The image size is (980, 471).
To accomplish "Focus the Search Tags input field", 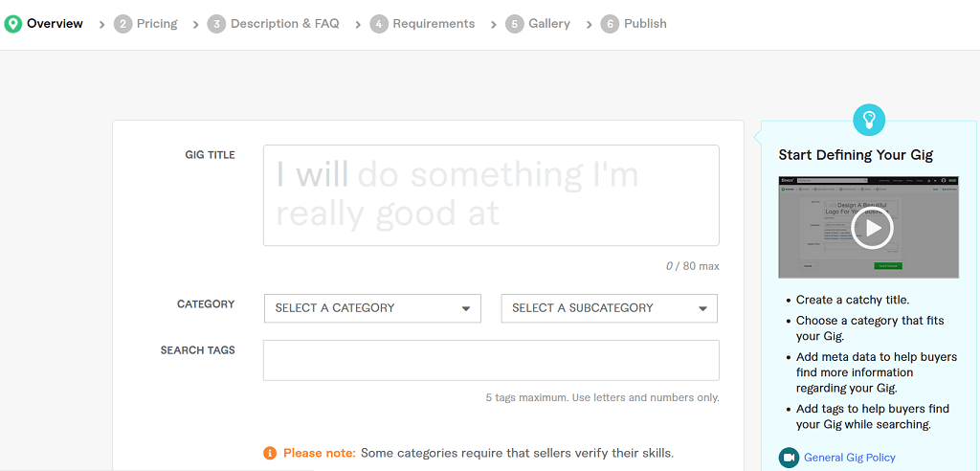I will [491, 360].
